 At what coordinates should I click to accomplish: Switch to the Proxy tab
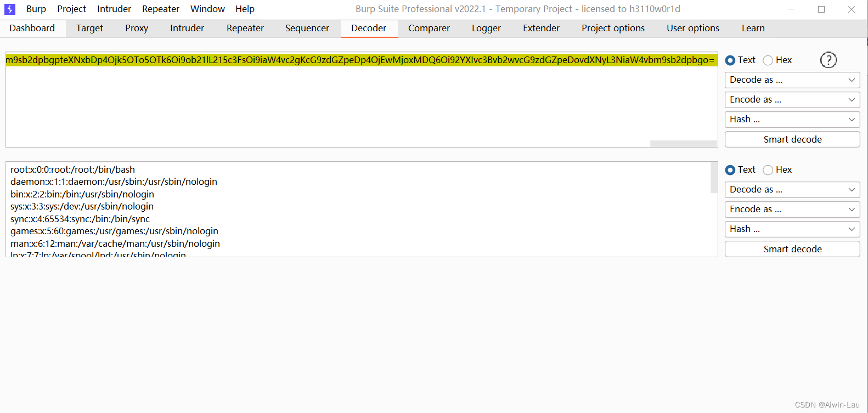[x=137, y=29]
